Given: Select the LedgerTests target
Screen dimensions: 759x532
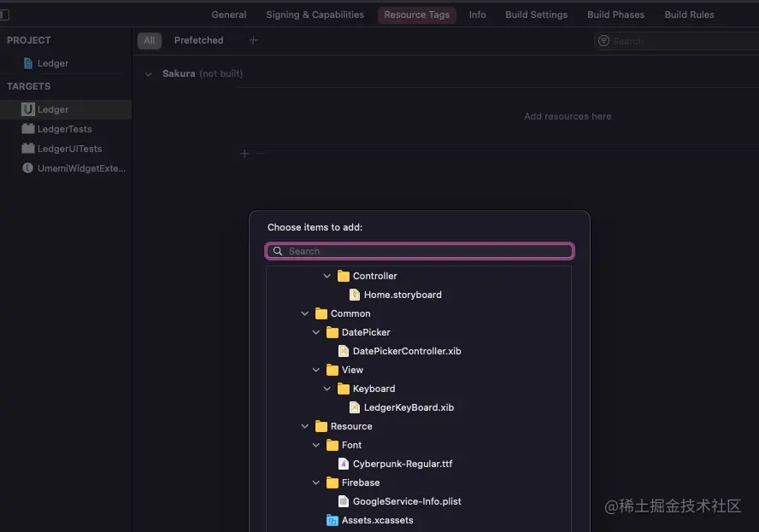Looking at the screenshot, I should point(66,129).
